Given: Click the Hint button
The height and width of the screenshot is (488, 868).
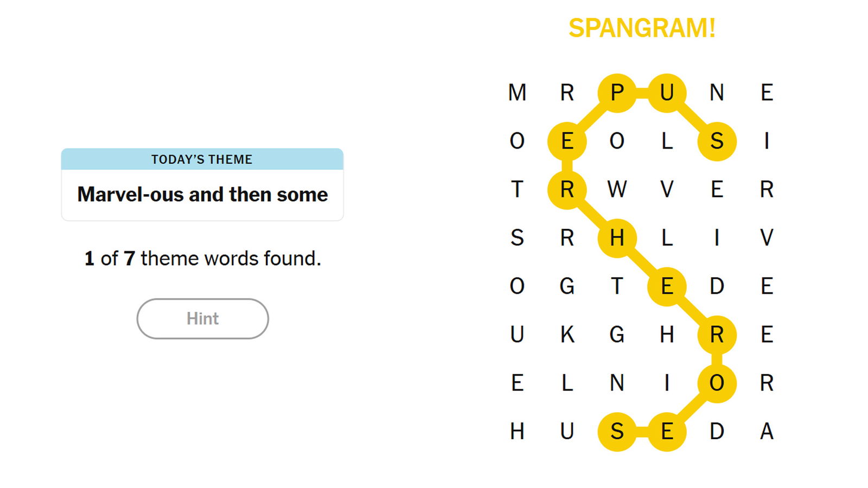Looking at the screenshot, I should (x=202, y=319).
